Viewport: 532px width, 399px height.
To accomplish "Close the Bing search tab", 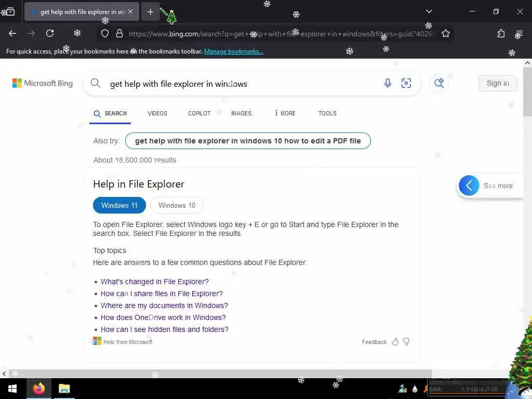I will pyautogui.click(x=130, y=11).
